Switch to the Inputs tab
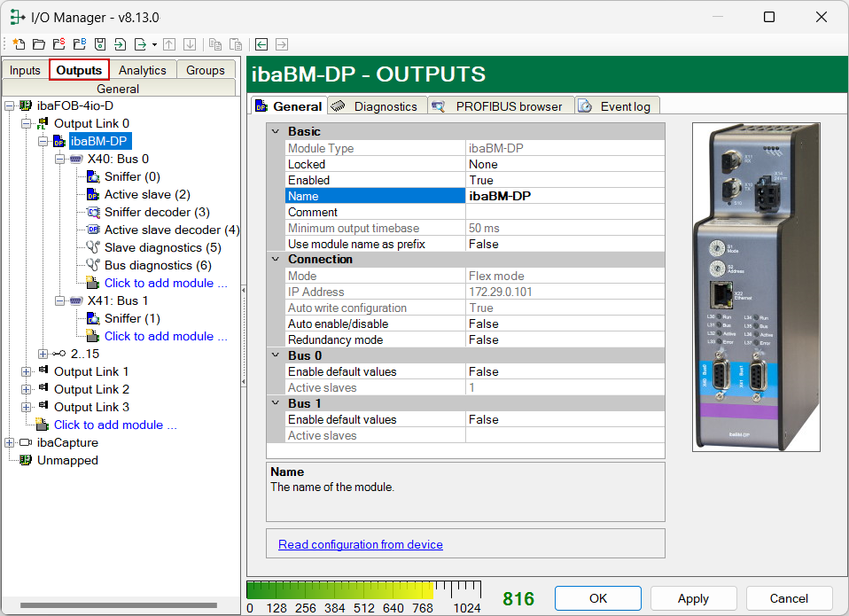This screenshot has width=849, height=616. [x=25, y=70]
